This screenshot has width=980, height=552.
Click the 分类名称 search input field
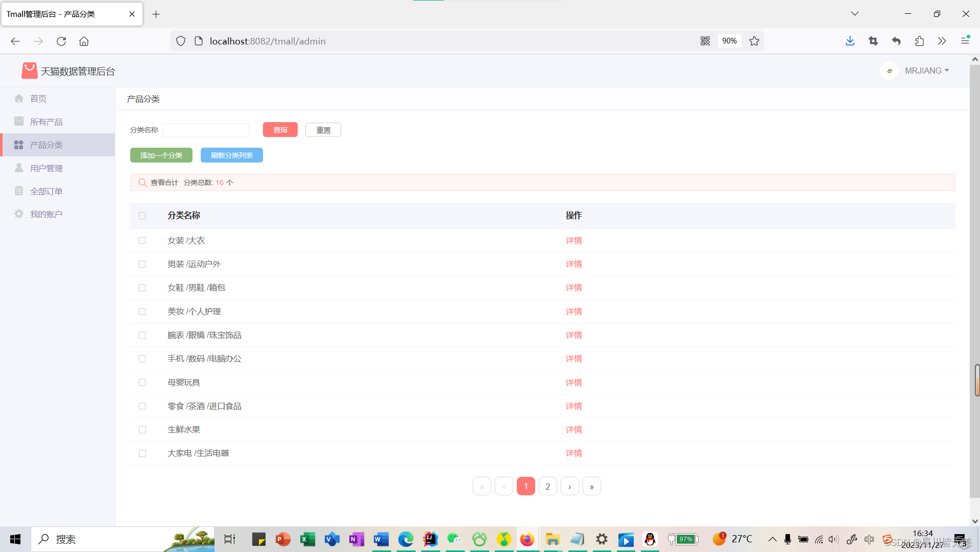[206, 130]
